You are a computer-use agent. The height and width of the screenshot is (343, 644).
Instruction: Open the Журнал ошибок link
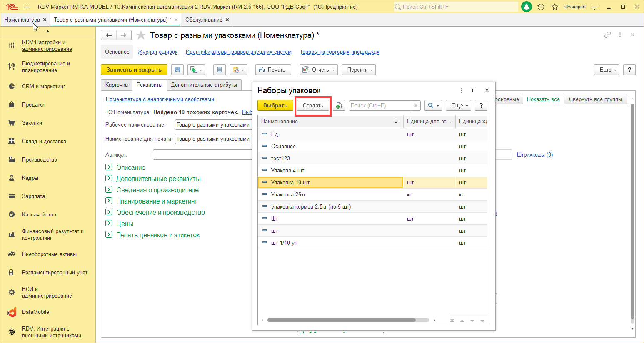[157, 52]
